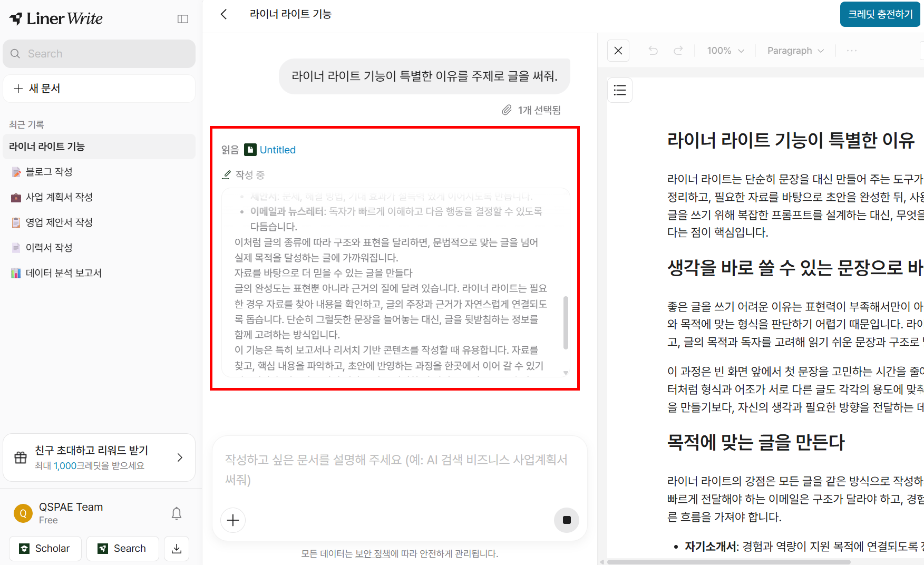Viewport: 924px width, 565px height.
Task: Click the preview scroll down arrow
Action: [566, 373]
